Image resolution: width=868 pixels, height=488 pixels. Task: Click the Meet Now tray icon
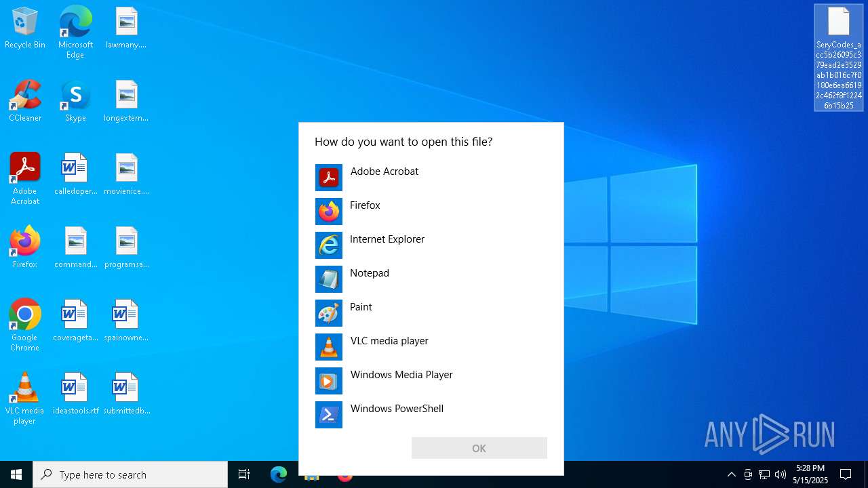(748, 474)
